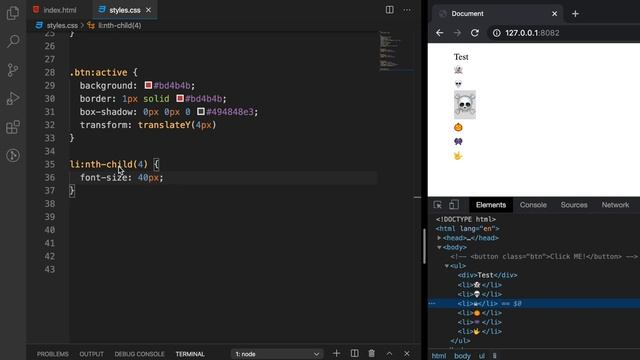
Task: Select the div Test node in DOM tree
Action: [487, 275]
